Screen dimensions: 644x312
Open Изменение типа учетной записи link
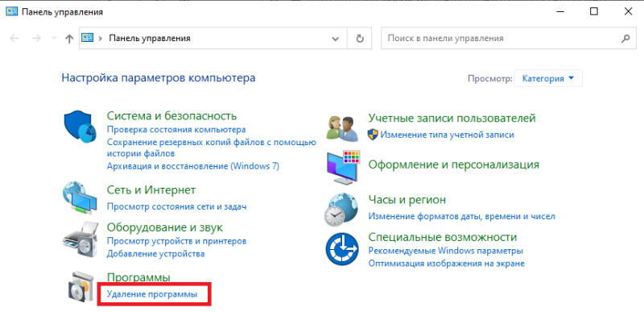[447, 135]
